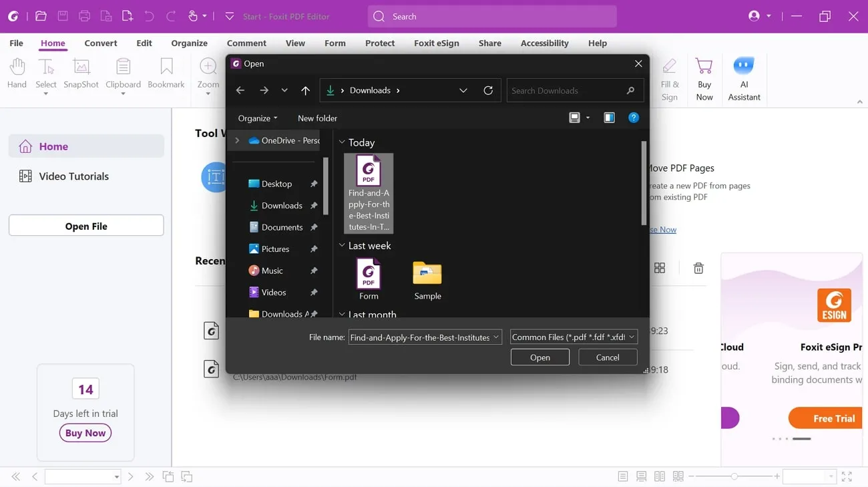The height and width of the screenshot is (487, 868).
Task: Enable facing pages view in status bar
Action: point(660,476)
